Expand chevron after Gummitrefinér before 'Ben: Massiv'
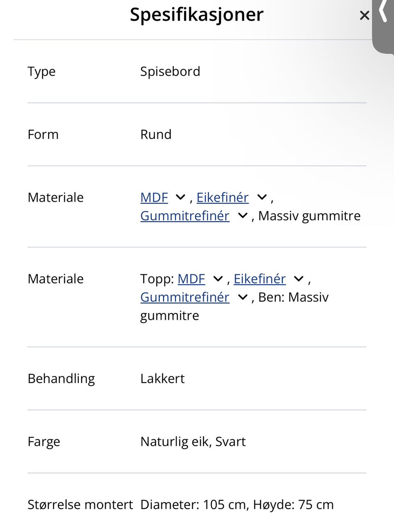This screenshot has width=394, height=532. coord(243,297)
